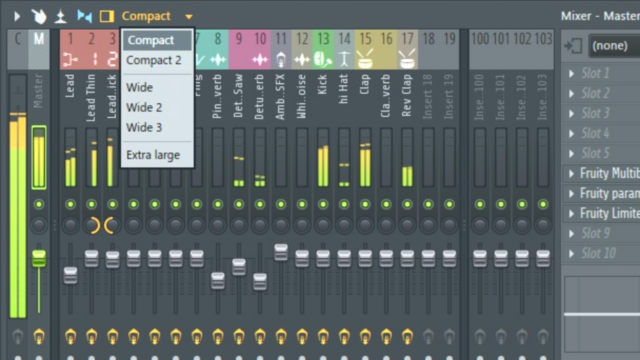
Task: Click the blue waveform view icon
Action: click(x=84, y=16)
